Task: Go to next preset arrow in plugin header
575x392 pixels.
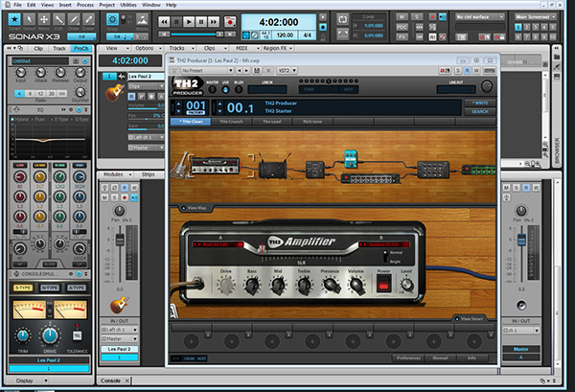Action: [x=247, y=70]
